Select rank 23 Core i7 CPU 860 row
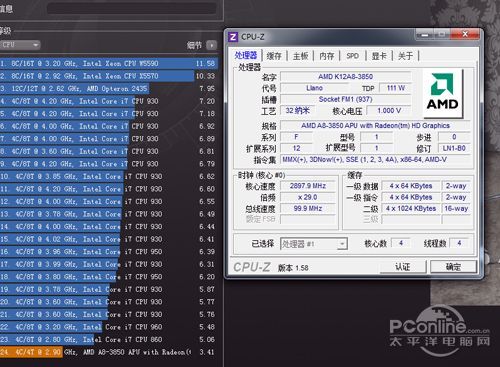Image resolution: width=500 pixels, height=367 pixels. [x=109, y=340]
